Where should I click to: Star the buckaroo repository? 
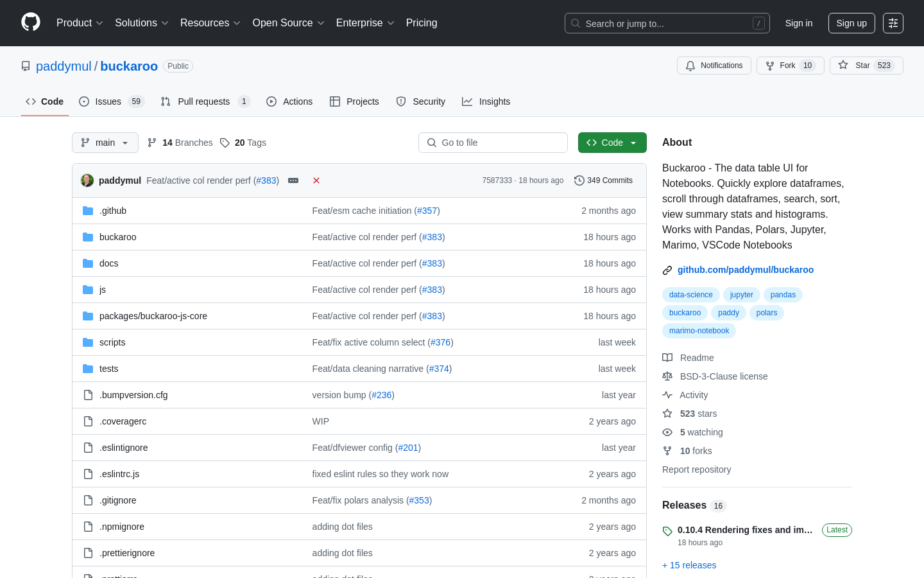click(x=866, y=66)
